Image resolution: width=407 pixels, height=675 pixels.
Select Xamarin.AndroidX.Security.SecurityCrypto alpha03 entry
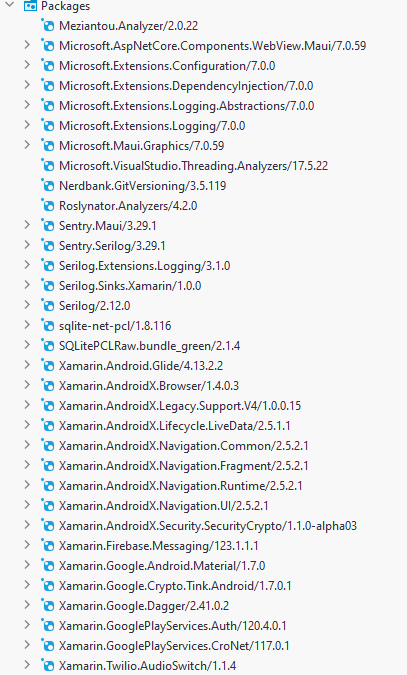pyautogui.click(x=208, y=526)
